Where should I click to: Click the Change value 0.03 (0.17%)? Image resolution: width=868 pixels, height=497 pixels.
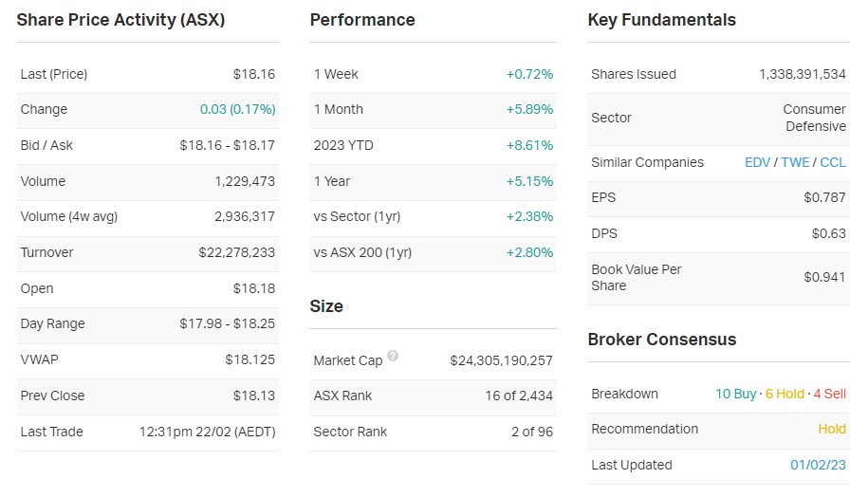click(237, 109)
